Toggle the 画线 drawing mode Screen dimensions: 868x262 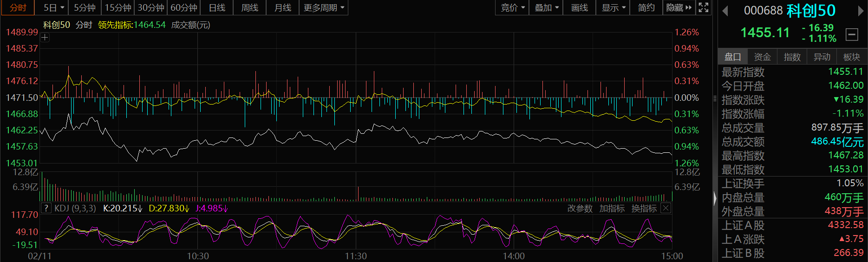(579, 8)
